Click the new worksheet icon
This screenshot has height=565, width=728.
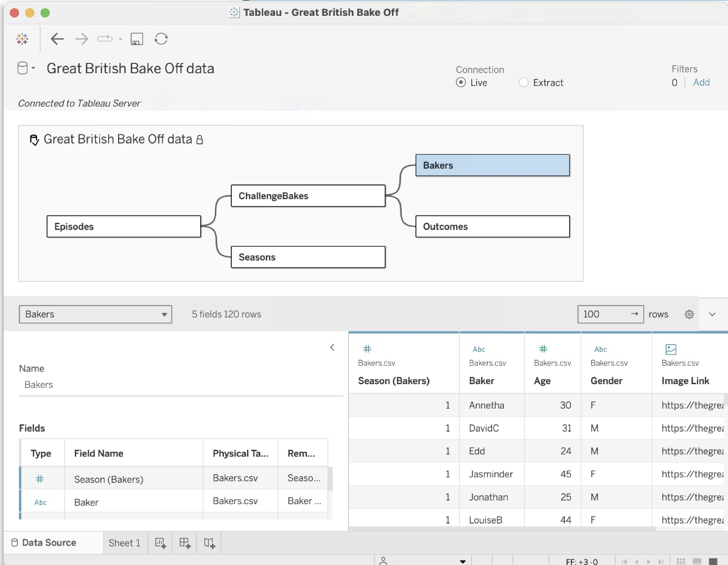[161, 543]
